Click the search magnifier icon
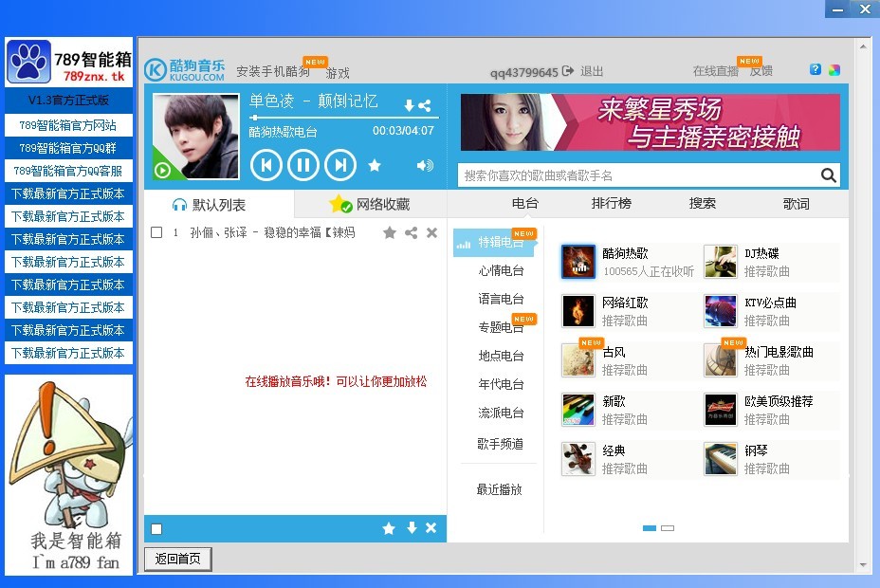880x588 pixels. pyautogui.click(x=829, y=175)
